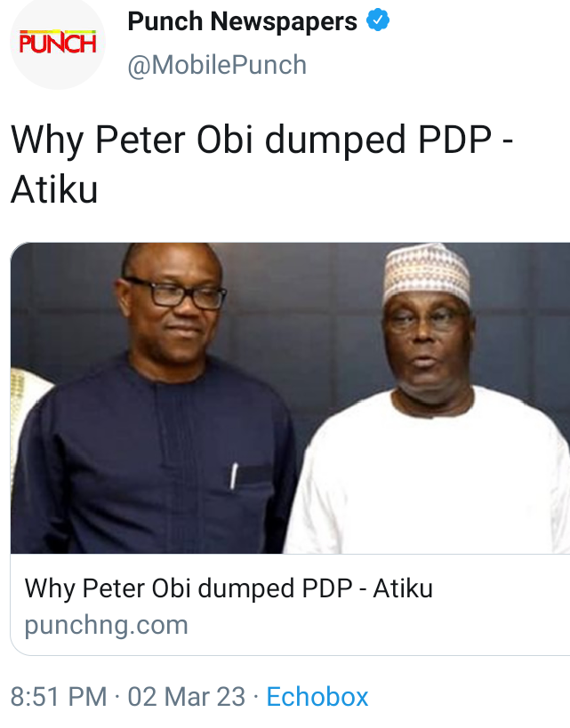Open the Echobox source link
The width and height of the screenshot is (570, 728).
pos(317,696)
